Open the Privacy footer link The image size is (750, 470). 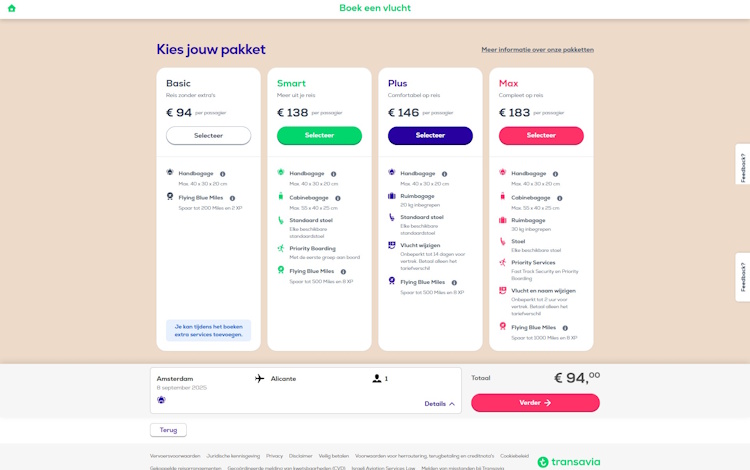click(x=275, y=456)
